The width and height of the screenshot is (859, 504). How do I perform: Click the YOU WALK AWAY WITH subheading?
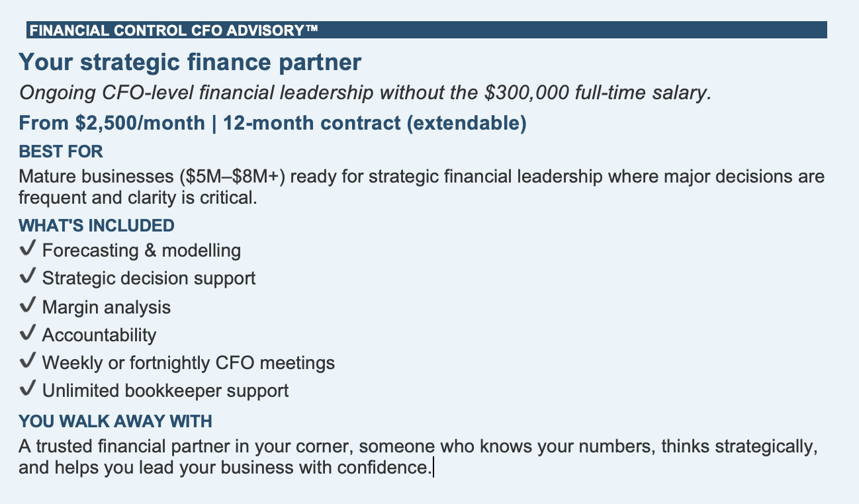coord(115,421)
